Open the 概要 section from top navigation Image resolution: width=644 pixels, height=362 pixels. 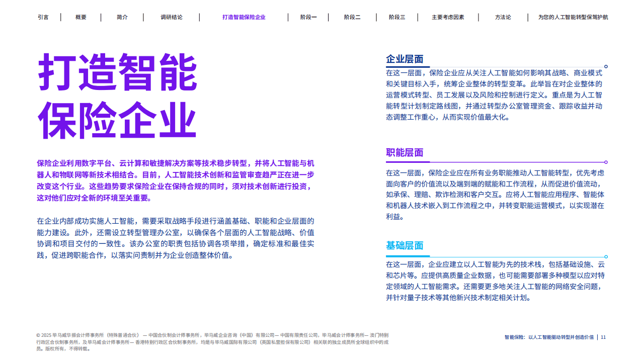[x=81, y=17]
